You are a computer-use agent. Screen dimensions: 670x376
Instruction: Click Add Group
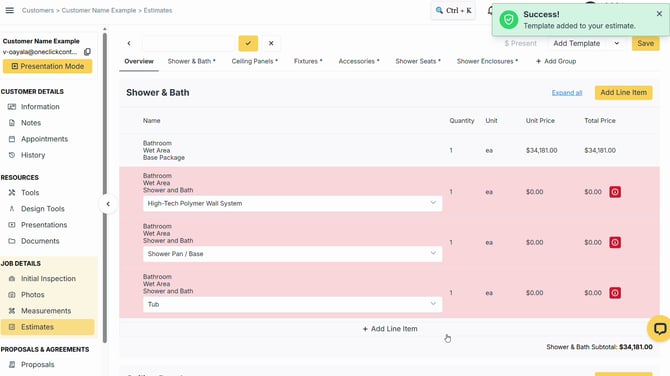556,62
